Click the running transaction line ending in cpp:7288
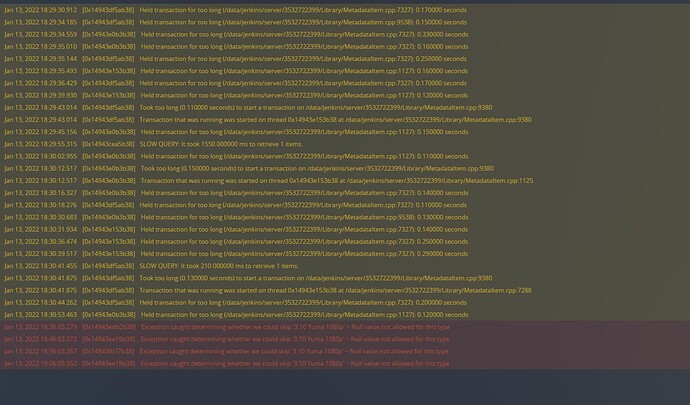The width and height of the screenshot is (690, 405). click(345, 291)
